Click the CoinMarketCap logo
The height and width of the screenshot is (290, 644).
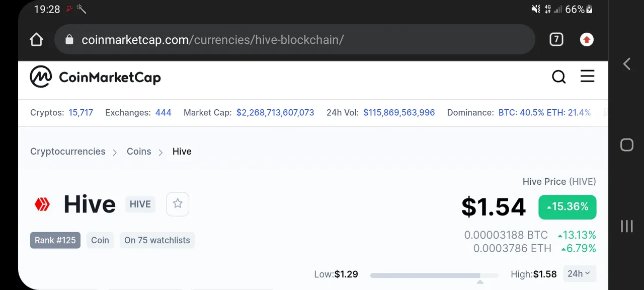(x=96, y=77)
